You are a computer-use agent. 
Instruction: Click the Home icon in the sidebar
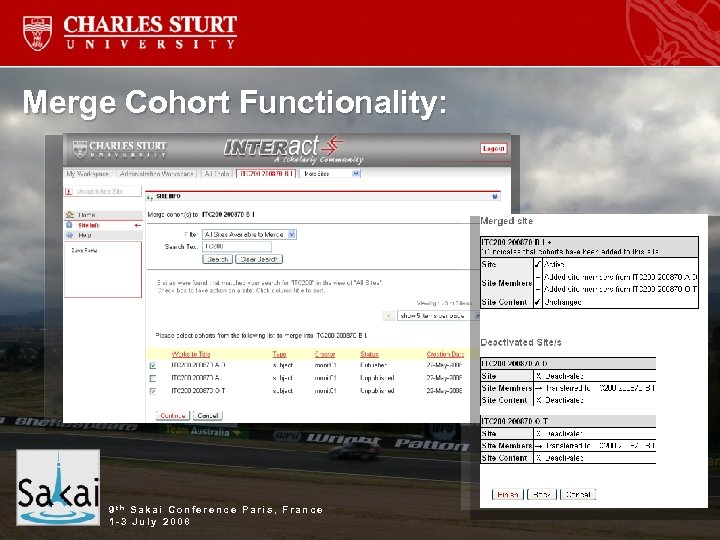point(70,214)
